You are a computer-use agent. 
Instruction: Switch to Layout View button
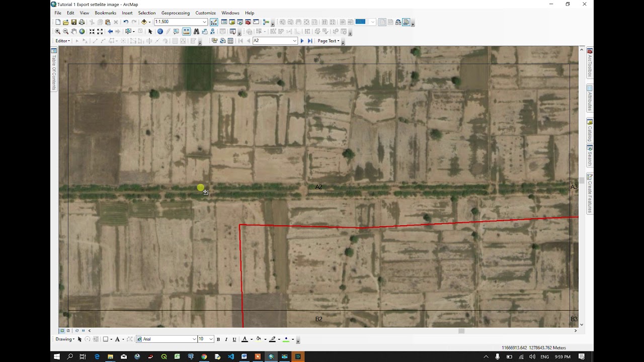[68, 330]
